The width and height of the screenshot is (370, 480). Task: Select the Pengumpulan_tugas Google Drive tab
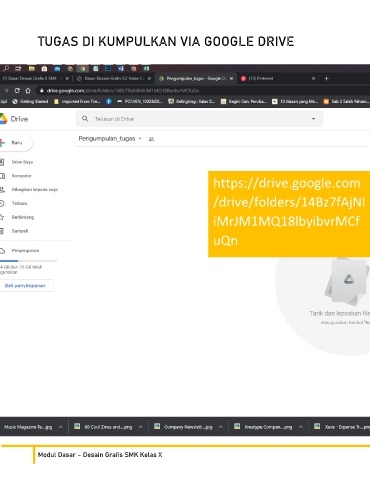point(196,79)
